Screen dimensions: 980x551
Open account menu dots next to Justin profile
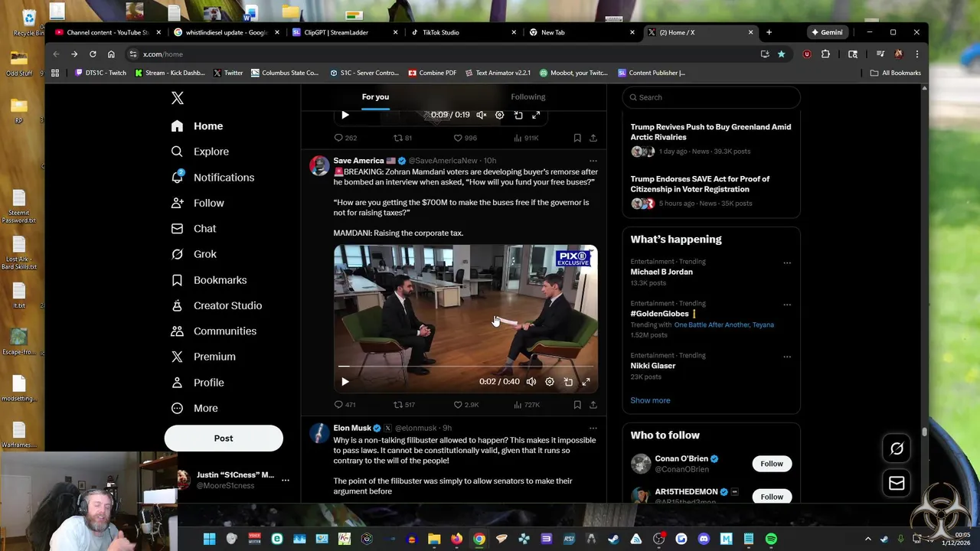point(286,480)
